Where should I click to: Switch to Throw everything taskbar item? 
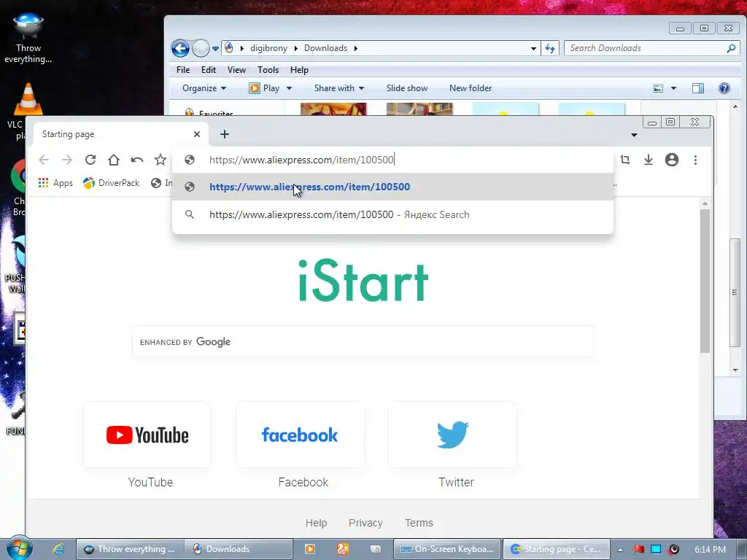coord(130,549)
